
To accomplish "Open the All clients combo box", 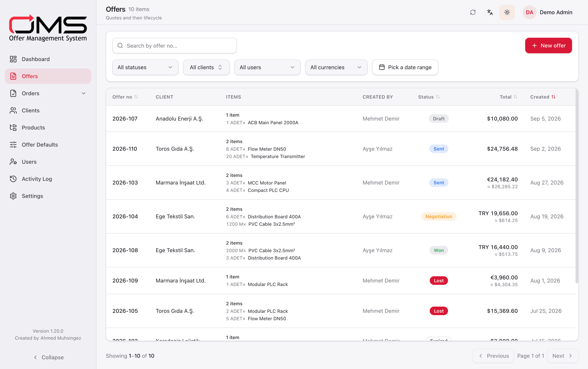I will pyautogui.click(x=206, y=67).
